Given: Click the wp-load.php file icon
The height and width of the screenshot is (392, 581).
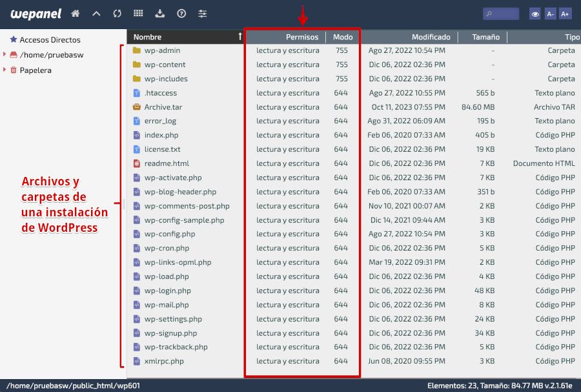Looking at the screenshot, I should [137, 276].
